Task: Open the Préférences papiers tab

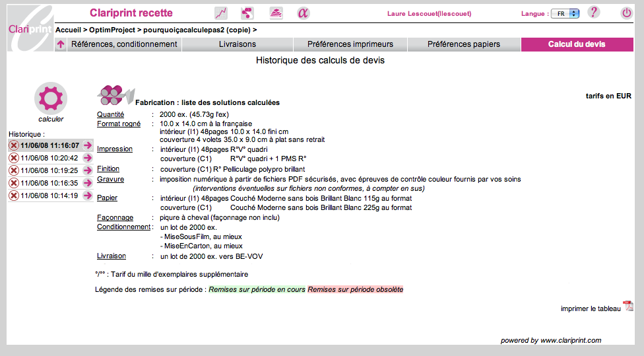Action: [x=463, y=44]
